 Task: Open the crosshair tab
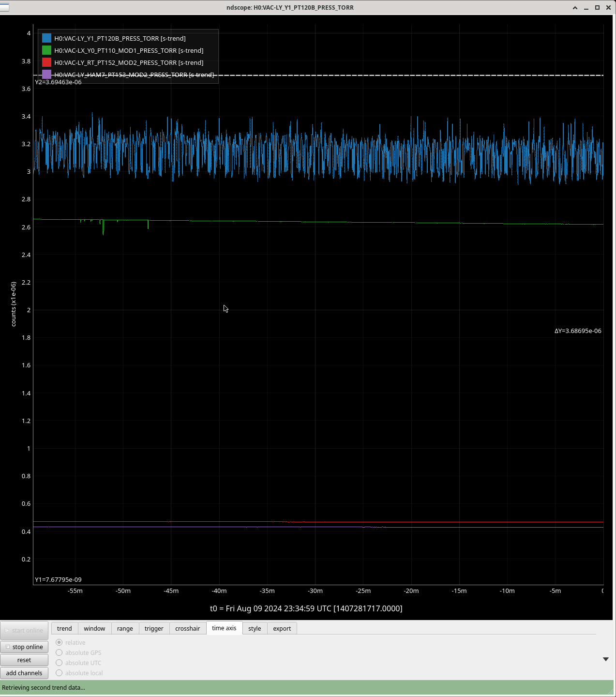(188, 628)
